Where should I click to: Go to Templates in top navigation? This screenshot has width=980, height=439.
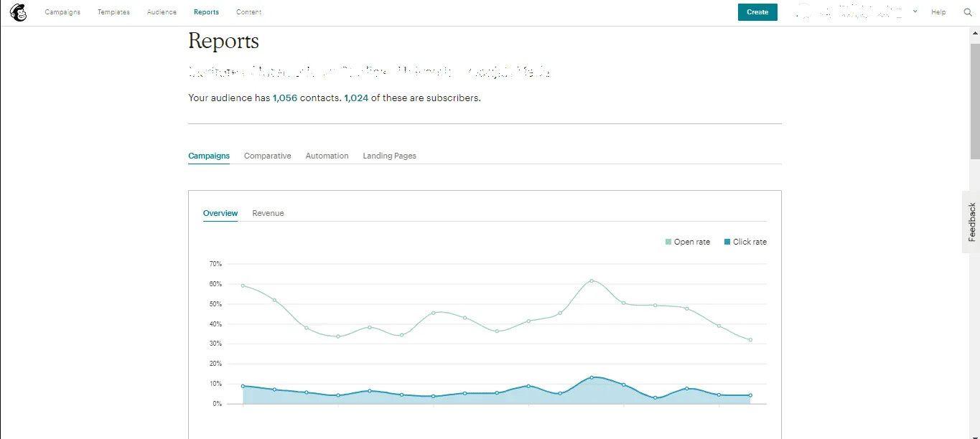point(113,12)
